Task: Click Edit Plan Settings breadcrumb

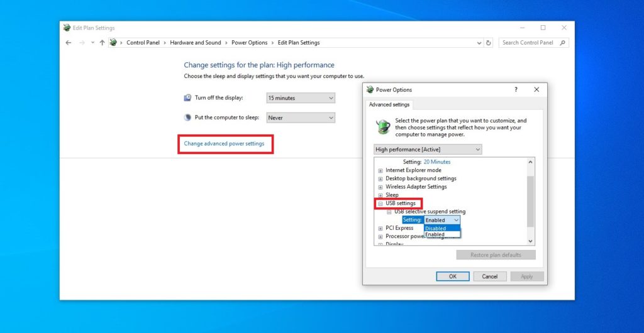Action: (x=299, y=43)
